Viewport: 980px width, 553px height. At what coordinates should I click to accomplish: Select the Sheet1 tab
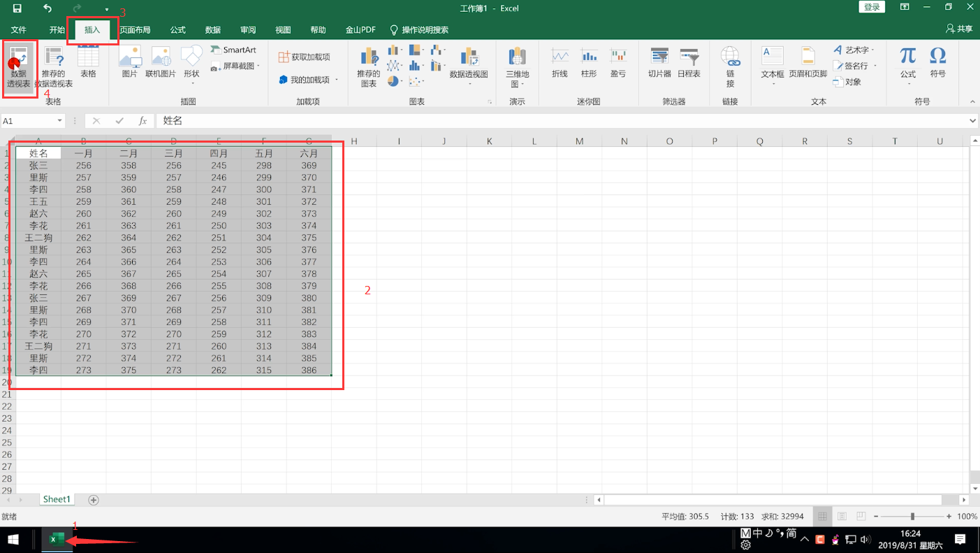pos(57,499)
